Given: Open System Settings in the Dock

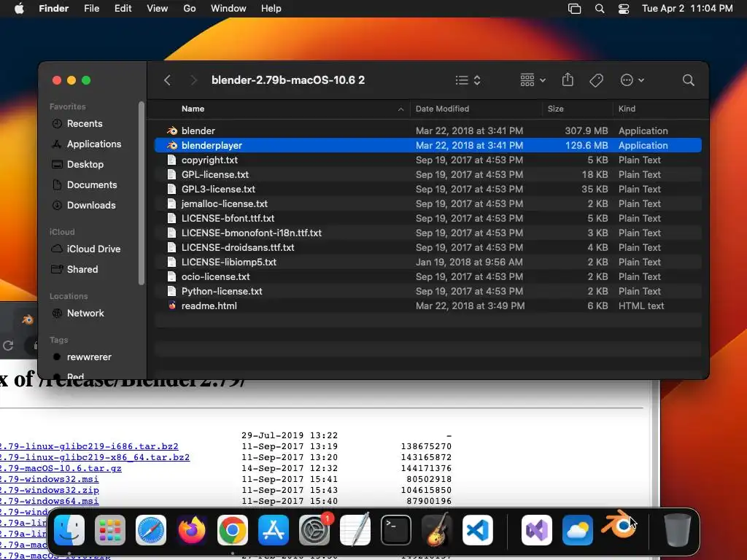Looking at the screenshot, I should pyautogui.click(x=314, y=530).
